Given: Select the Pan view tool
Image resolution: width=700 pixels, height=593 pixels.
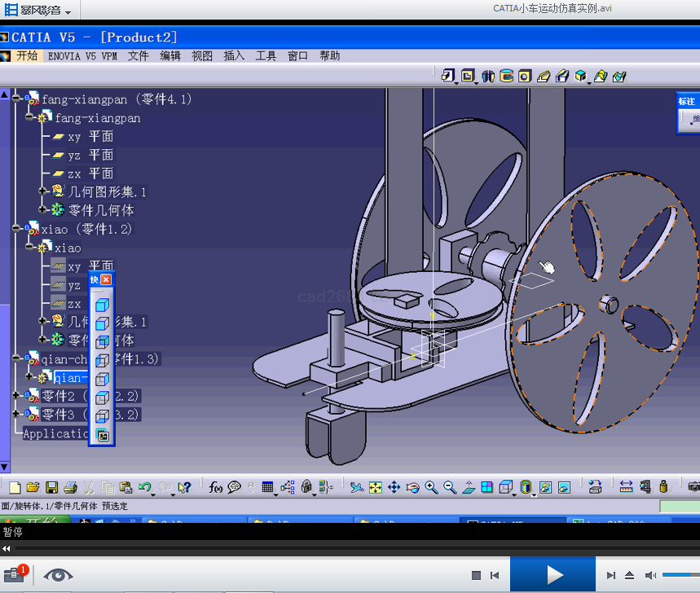Looking at the screenshot, I should 394,487.
